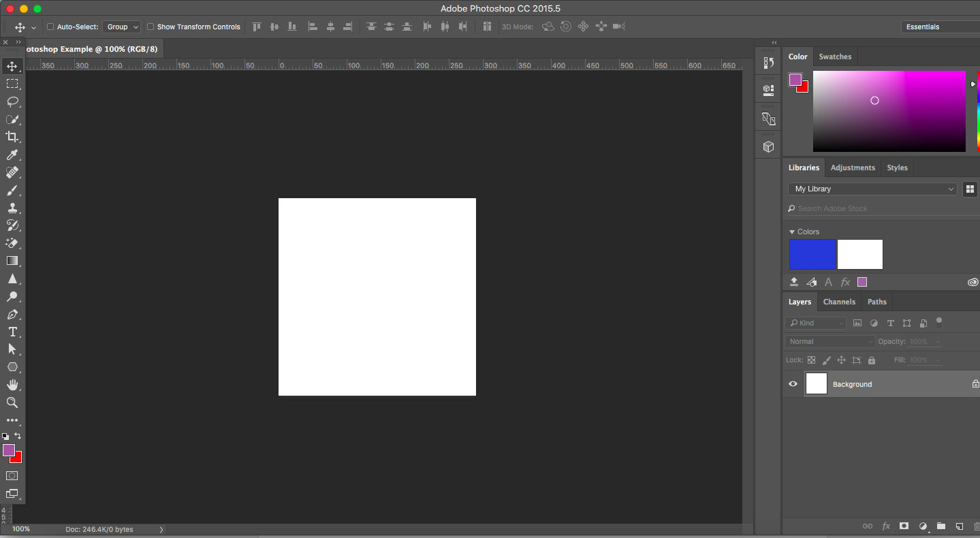Viewport: 980px width, 538px height.
Task: Toggle filter for type layers
Action: [x=890, y=323]
